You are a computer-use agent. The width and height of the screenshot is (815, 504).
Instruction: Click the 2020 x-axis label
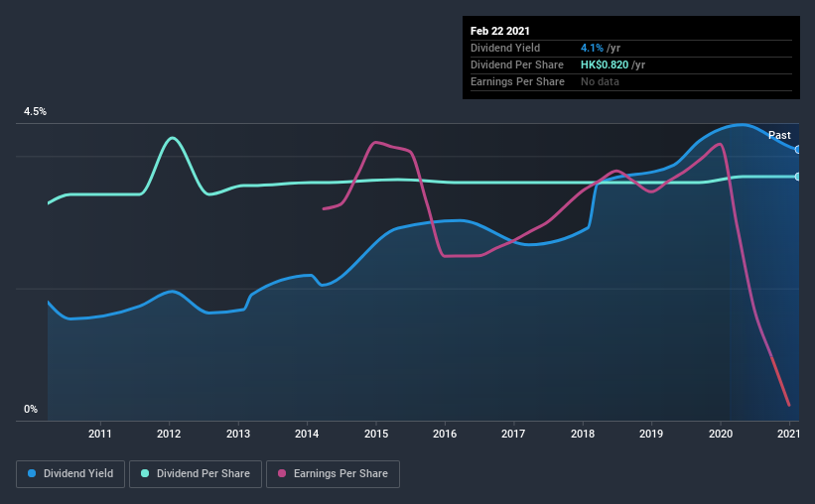coord(721,434)
